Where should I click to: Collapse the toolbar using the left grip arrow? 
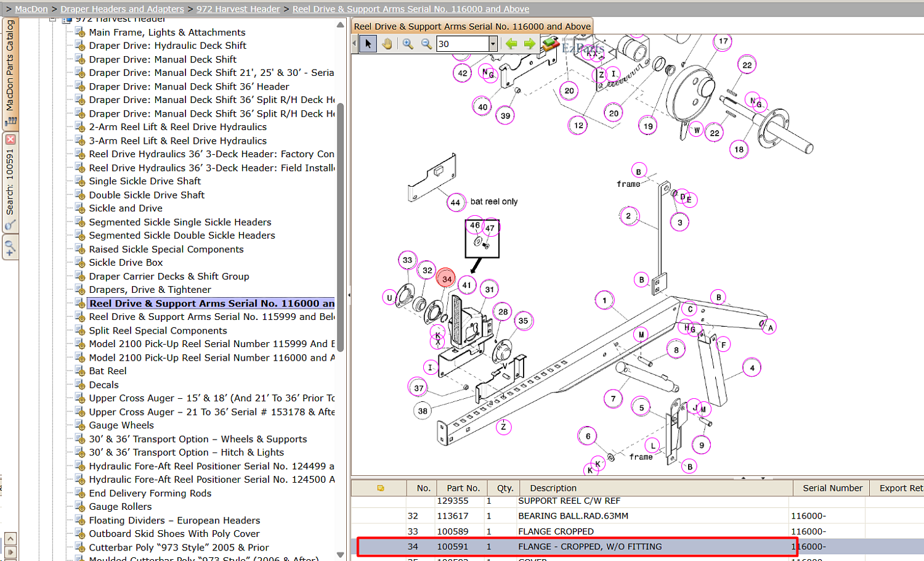(x=354, y=44)
